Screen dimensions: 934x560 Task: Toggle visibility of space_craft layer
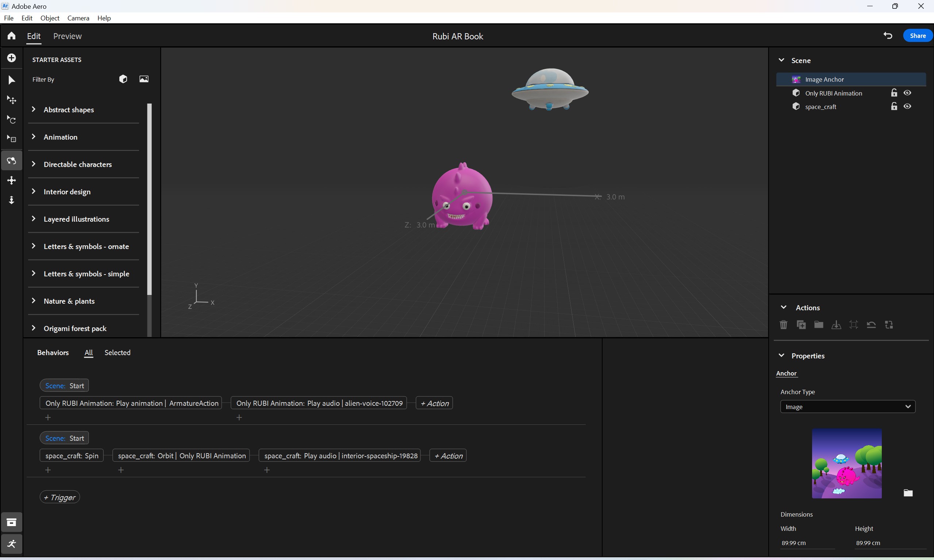pyautogui.click(x=908, y=107)
